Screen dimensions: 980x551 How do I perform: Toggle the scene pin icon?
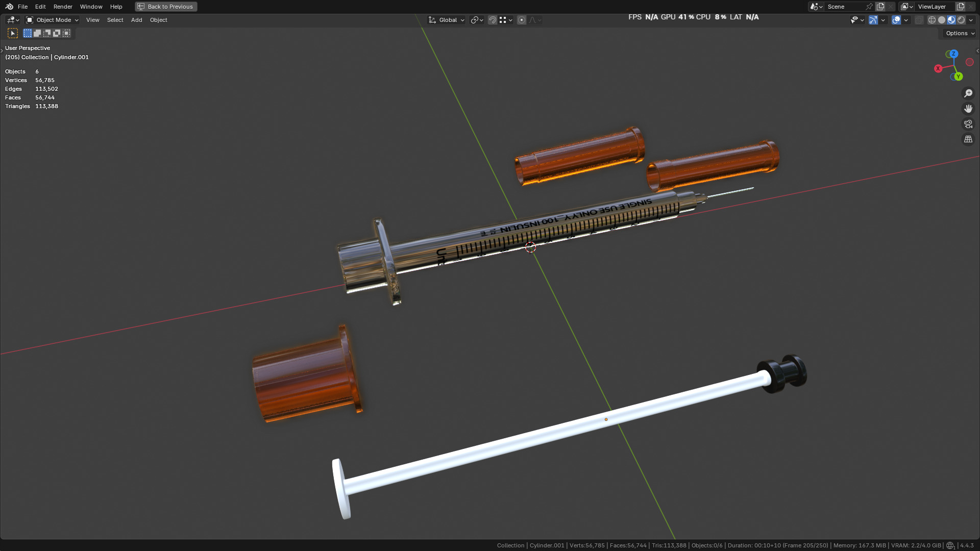(x=869, y=7)
